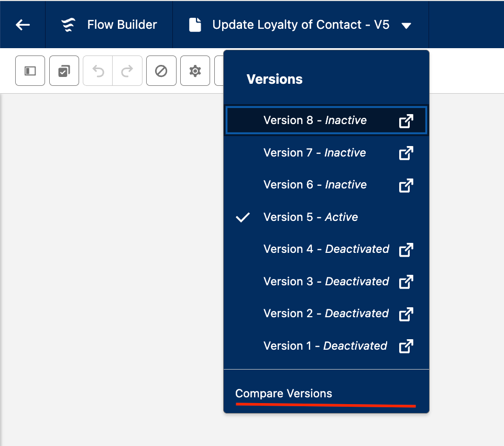Click the select elements checkbox icon

(64, 71)
